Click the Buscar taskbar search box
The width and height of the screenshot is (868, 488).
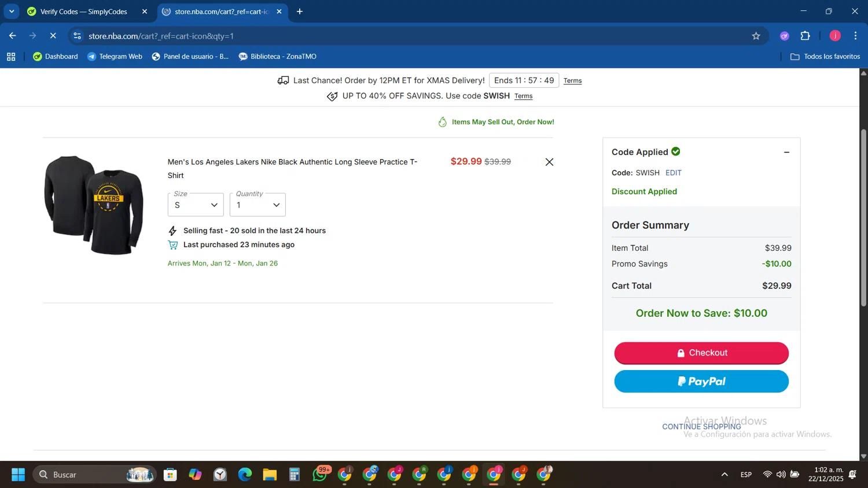coord(95,475)
